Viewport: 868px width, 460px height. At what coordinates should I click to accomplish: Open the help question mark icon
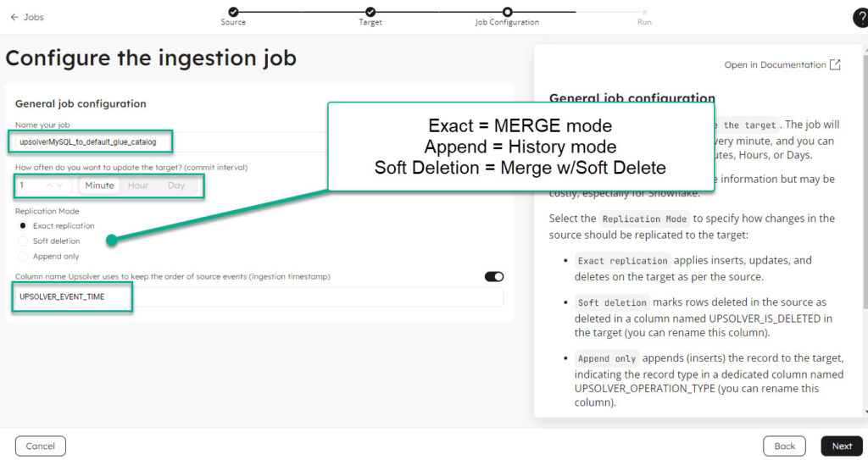coord(861,18)
